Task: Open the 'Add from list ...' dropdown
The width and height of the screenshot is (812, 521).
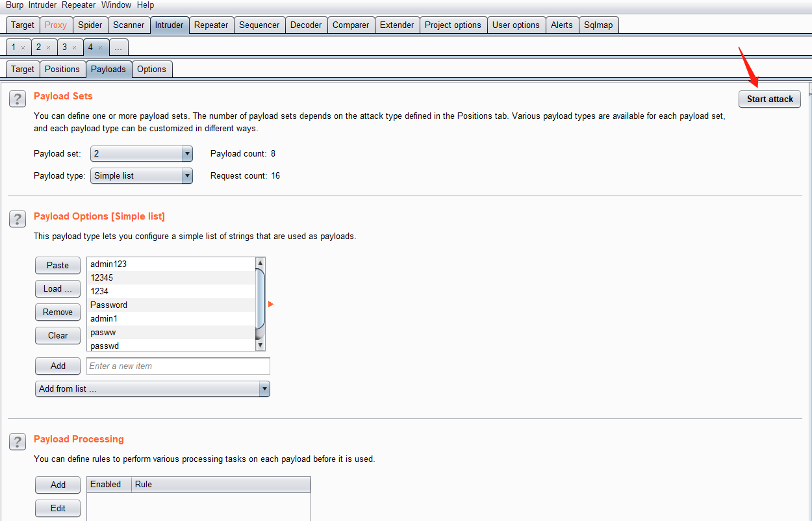Action: pyautogui.click(x=264, y=388)
